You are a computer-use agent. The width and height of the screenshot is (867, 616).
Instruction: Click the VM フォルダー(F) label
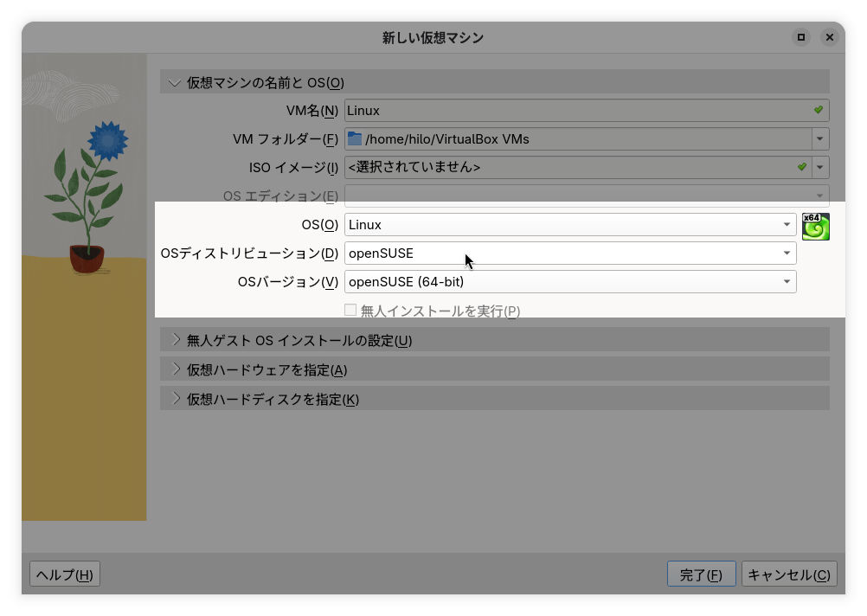pos(286,138)
